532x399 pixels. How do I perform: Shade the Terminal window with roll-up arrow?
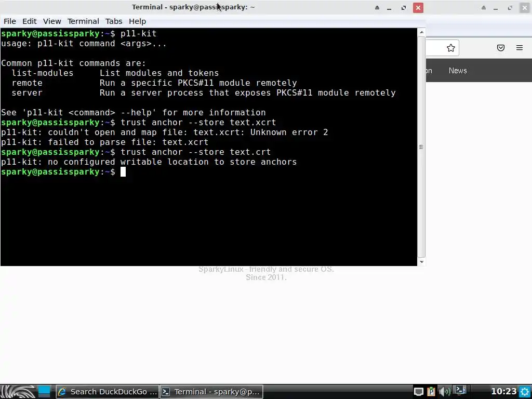[x=377, y=7]
